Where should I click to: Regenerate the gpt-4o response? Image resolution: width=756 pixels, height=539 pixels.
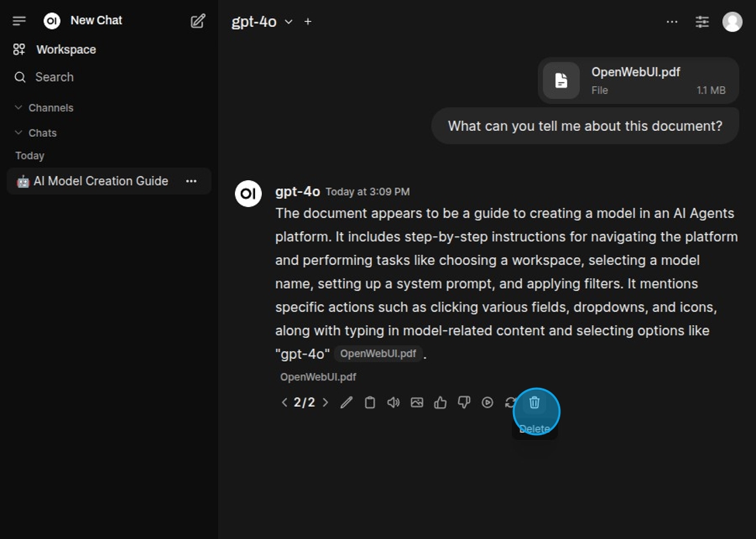coord(510,403)
